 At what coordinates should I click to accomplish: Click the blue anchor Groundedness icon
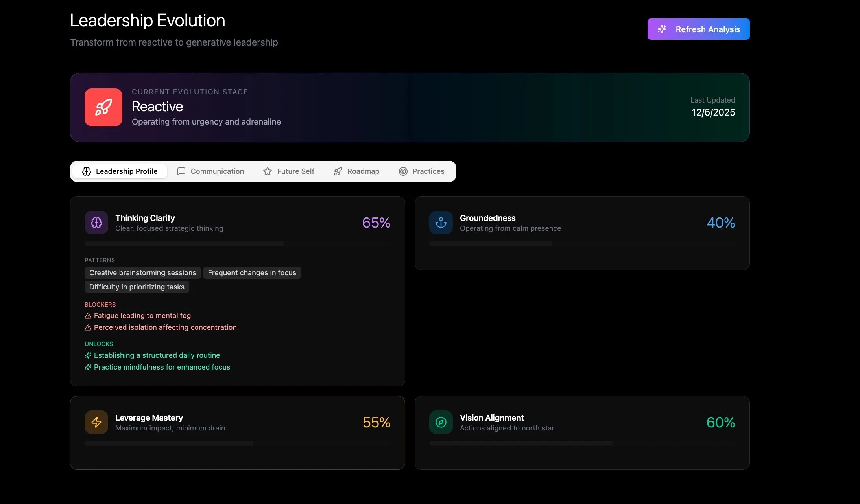(441, 223)
